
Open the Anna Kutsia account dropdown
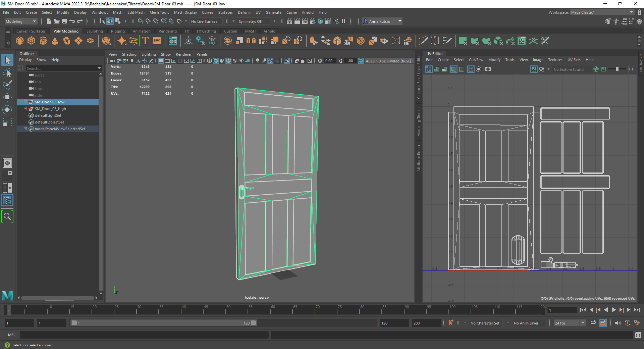(x=382, y=21)
